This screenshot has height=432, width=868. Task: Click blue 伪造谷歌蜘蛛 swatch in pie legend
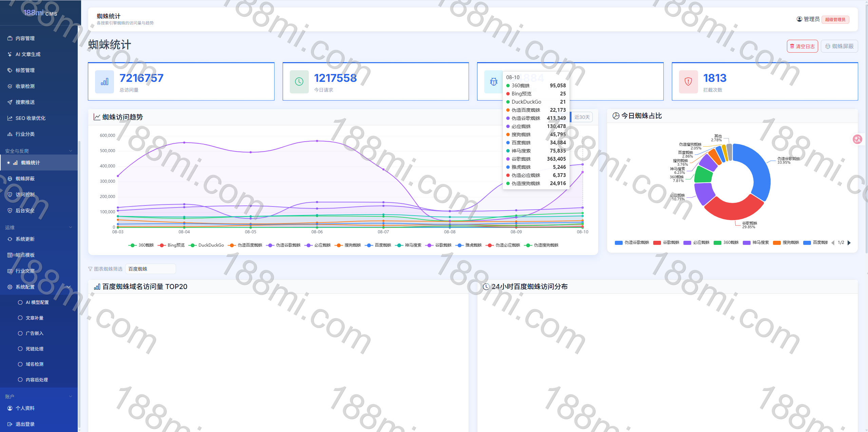tap(619, 242)
